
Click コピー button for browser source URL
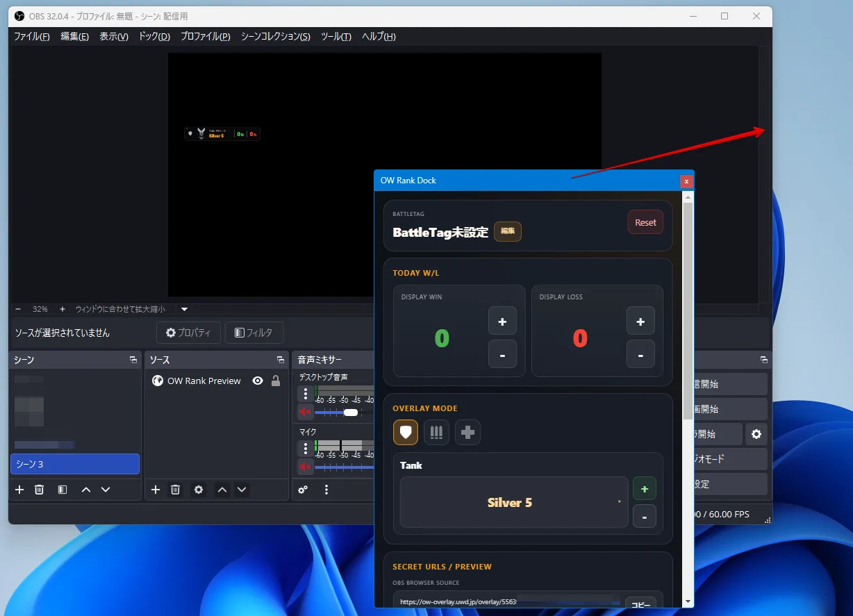[640, 603]
